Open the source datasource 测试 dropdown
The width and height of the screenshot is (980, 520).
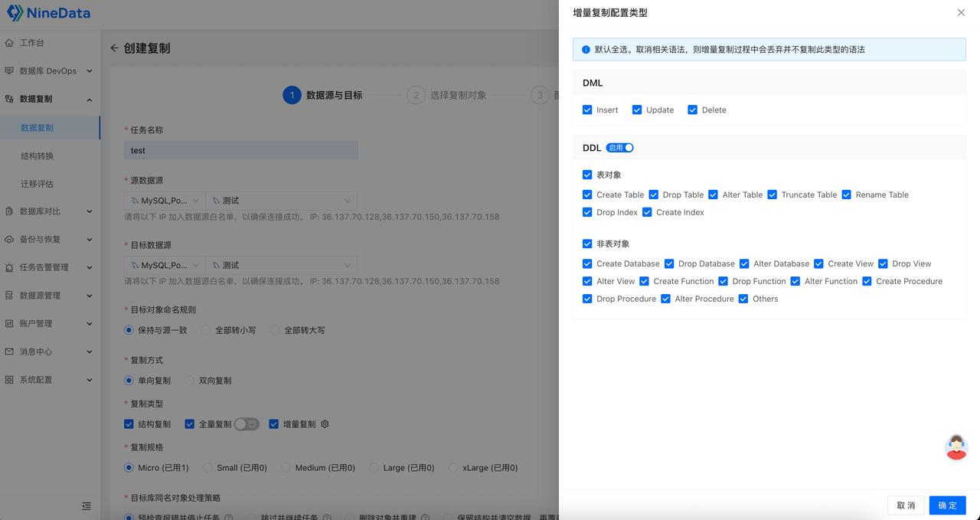point(281,201)
